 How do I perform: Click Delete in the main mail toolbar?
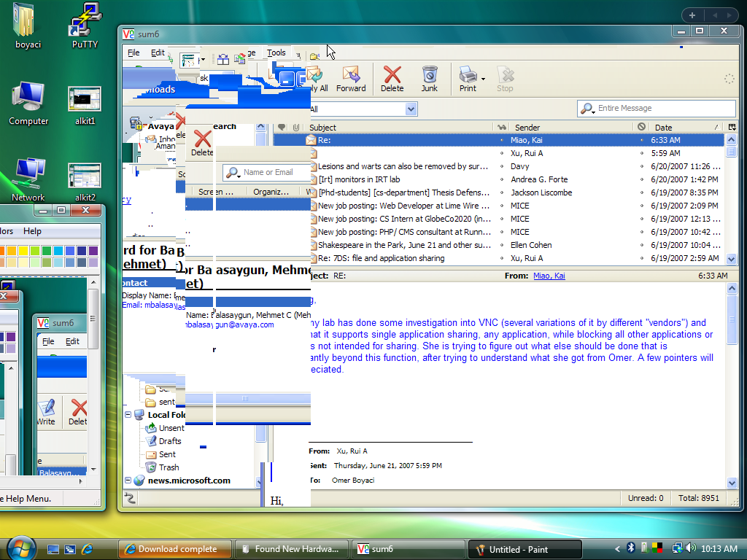point(392,79)
